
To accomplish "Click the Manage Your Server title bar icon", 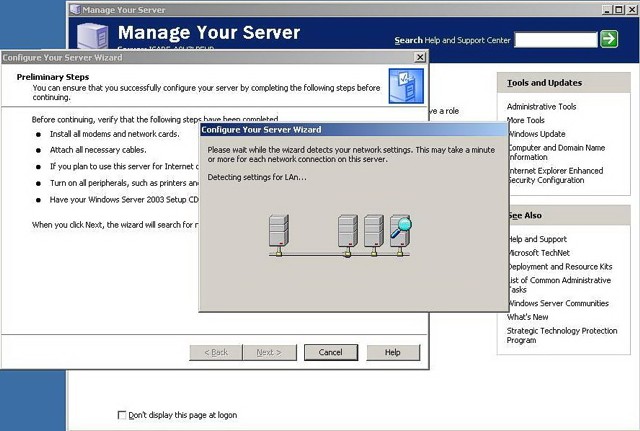I will point(75,9).
